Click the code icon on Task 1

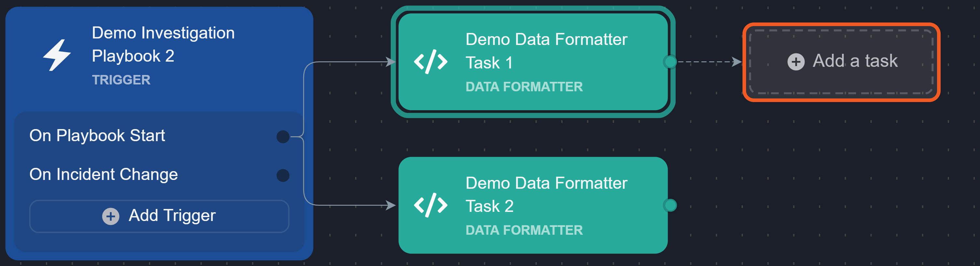coord(430,62)
